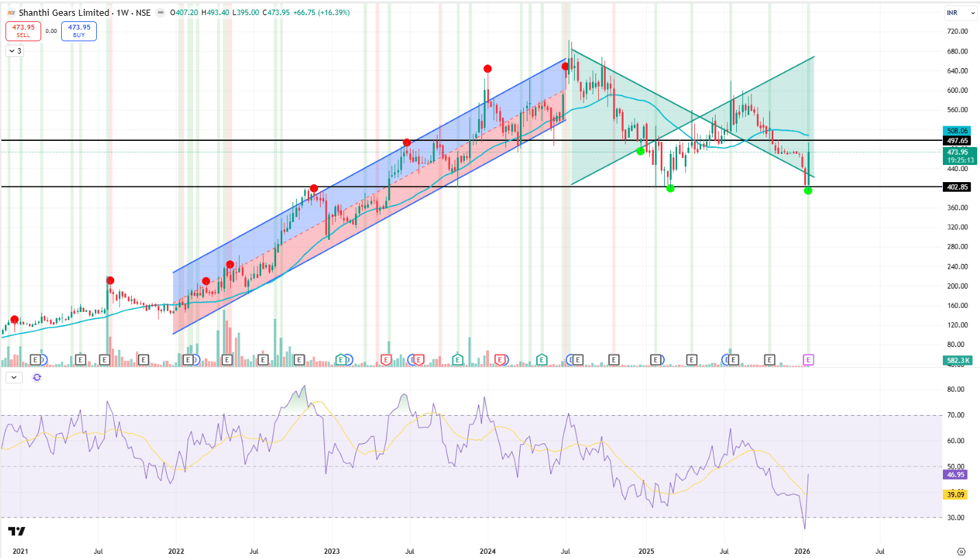Click the 508.06 moving average price label
This screenshot has width=980, height=558.
(957, 131)
